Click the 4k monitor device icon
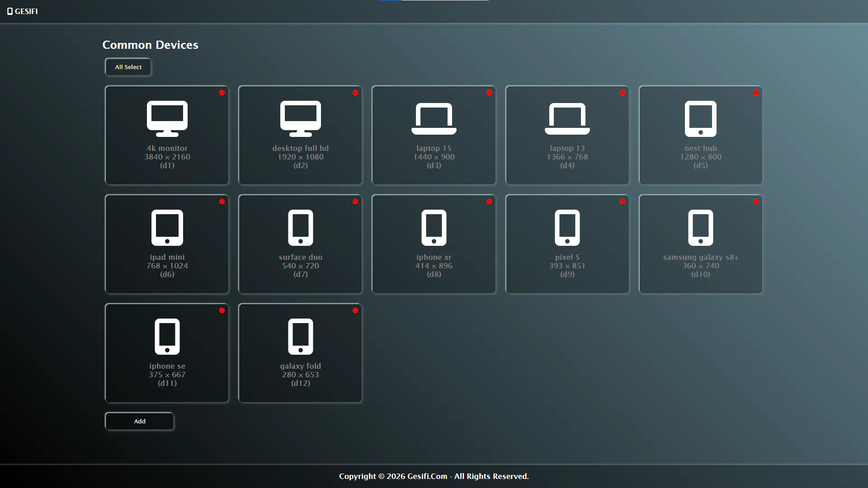The height and width of the screenshot is (488, 868). (x=167, y=119)
